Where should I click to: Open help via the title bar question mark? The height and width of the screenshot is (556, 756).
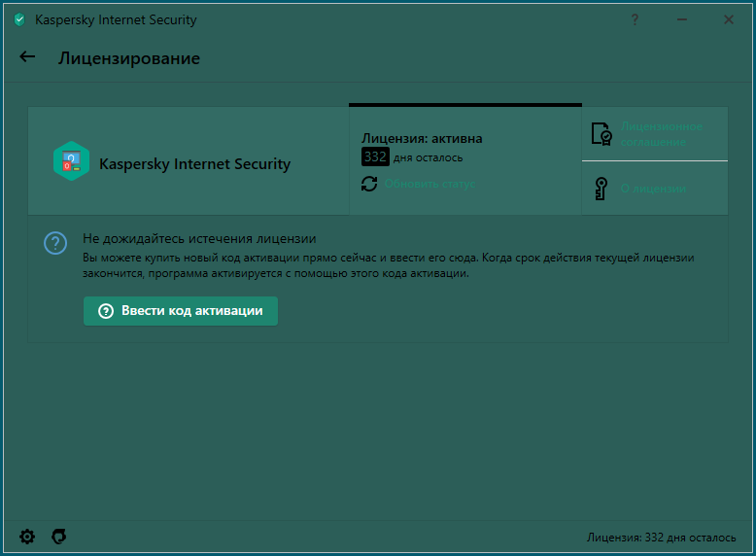636,19
